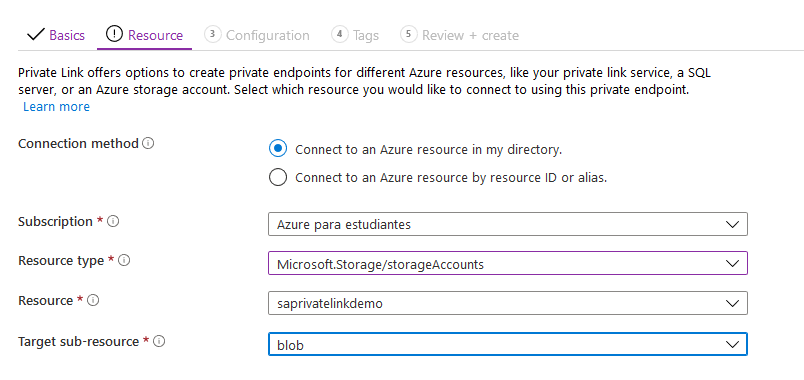Viewport: 804px width, 380px height.
Task: Click the info icon next to Subscription
Action: point(114,222)
